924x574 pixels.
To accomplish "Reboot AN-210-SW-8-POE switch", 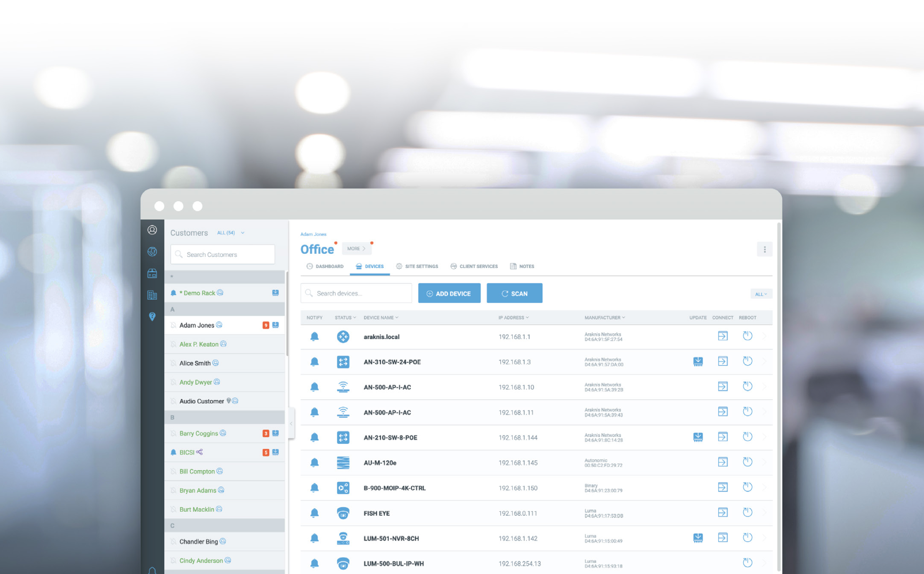I will click(x=747, y=437).
